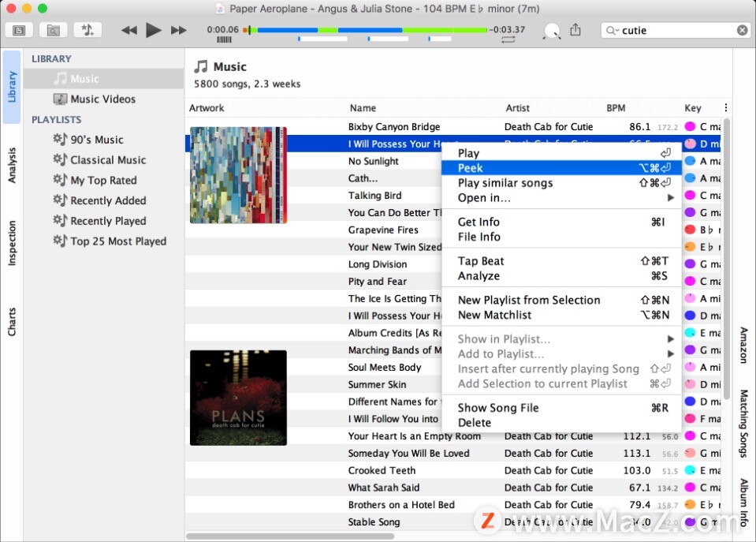The image size is (756, 542).
Task: Open the Matching Songs side panel tab
Action: point(743,424)
